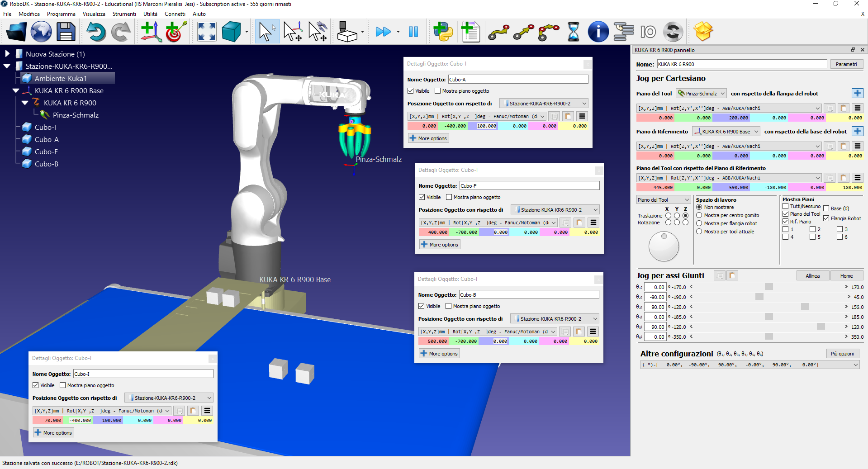The height and width of the screenshot is (469, 868).
Task: Open the package box toolbar icon
Action: pos(703,32)
